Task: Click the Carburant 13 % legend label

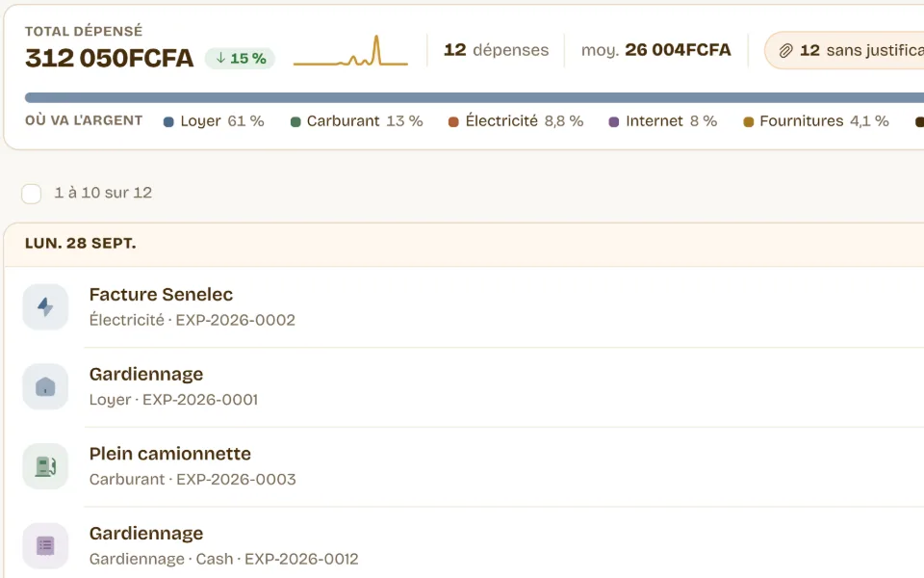Action: (x=365, y=121)
